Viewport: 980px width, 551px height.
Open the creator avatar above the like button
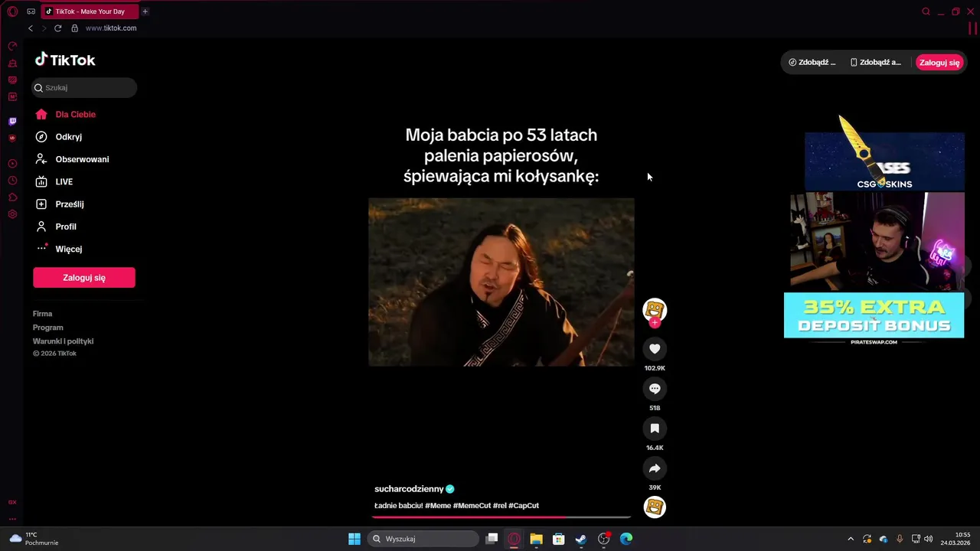(655, 310)
